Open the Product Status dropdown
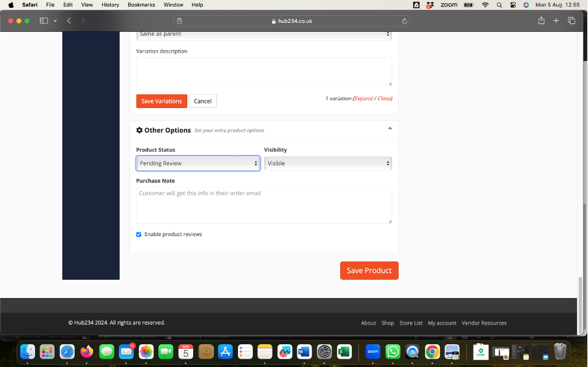Image resolution: width=588 pixels, height=367 pixels. (198, 163)
